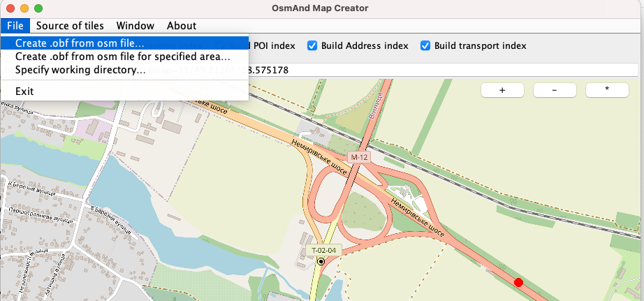This screenshot has height=301, width=644.
Task: Zoom in with the plus button
Action: (502, 90)
